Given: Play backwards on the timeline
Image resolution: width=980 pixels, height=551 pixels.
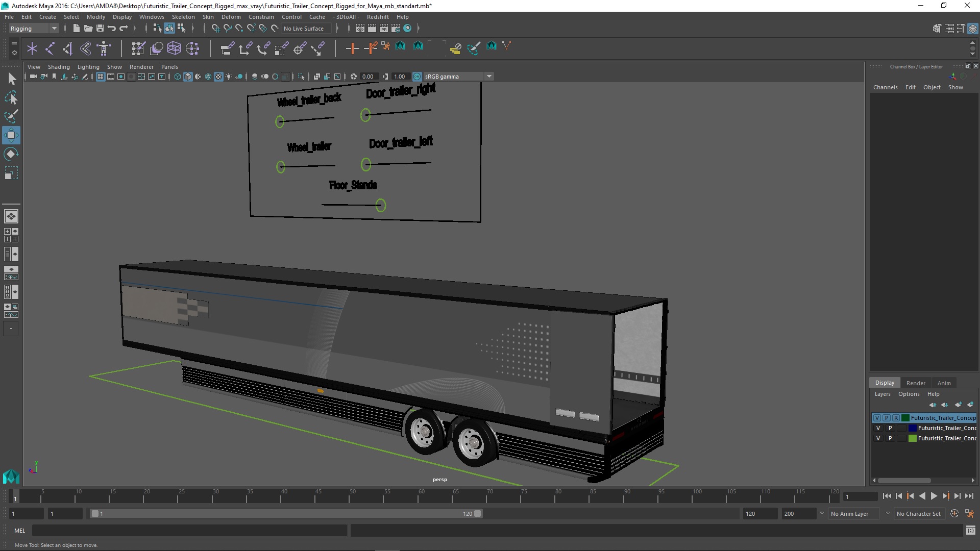Looking at the screenshot, I should [x=922, y=496].
